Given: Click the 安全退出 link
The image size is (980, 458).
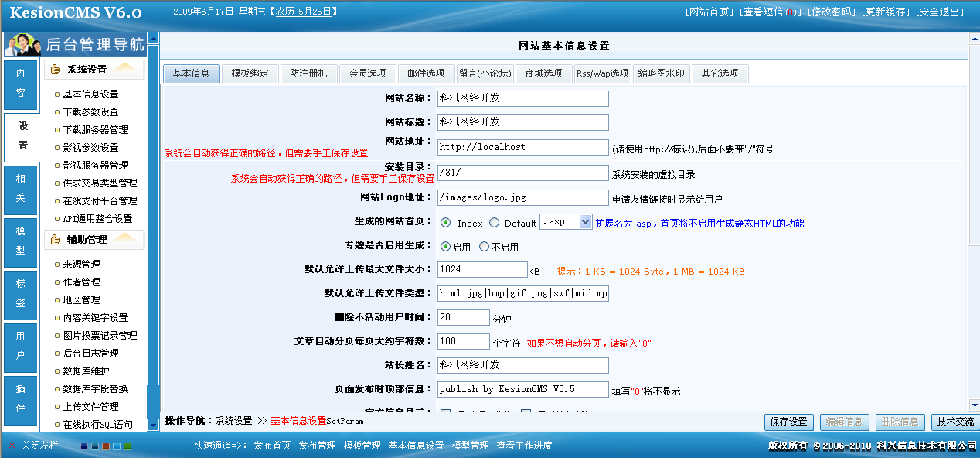Looking at the screenshot, I should click(940, 12).
